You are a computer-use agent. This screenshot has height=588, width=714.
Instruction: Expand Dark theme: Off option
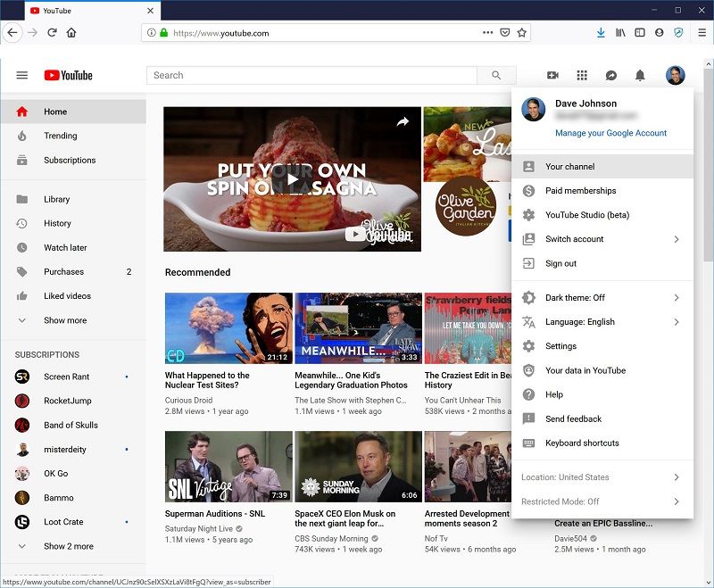point(602,298)
